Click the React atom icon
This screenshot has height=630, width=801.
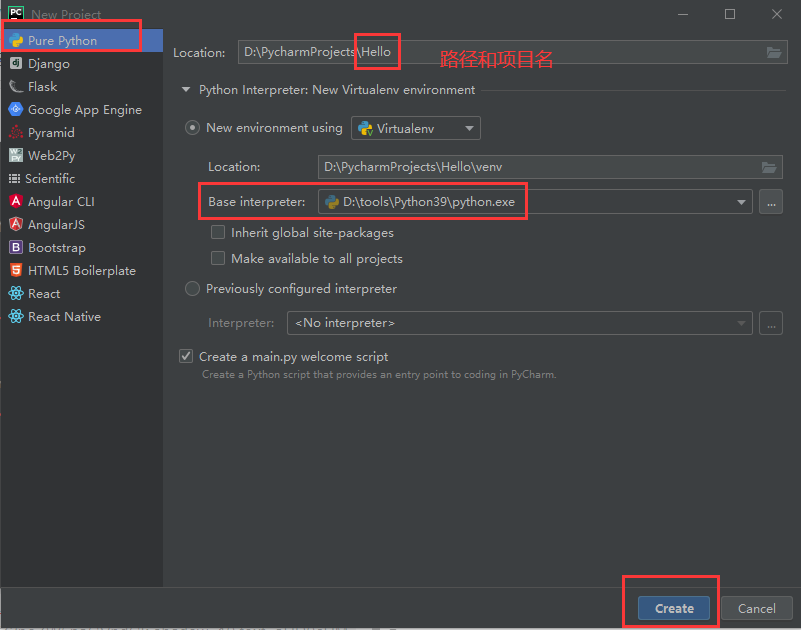pos(16,293)
